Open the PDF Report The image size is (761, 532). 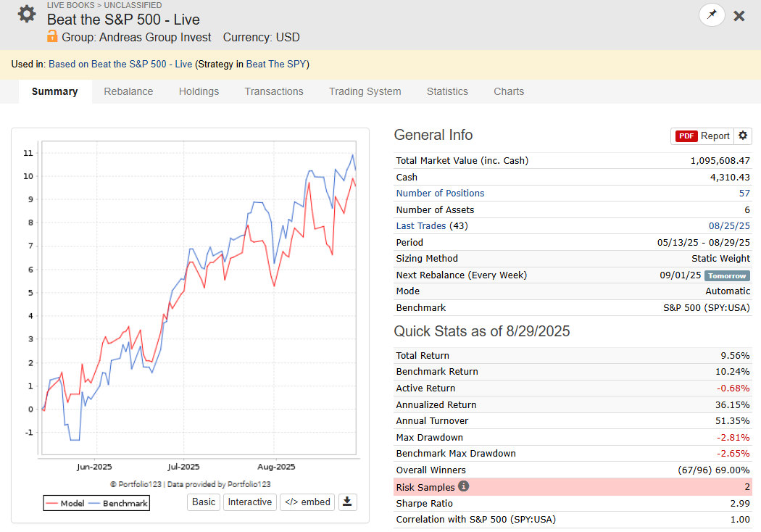pos(702,136)
